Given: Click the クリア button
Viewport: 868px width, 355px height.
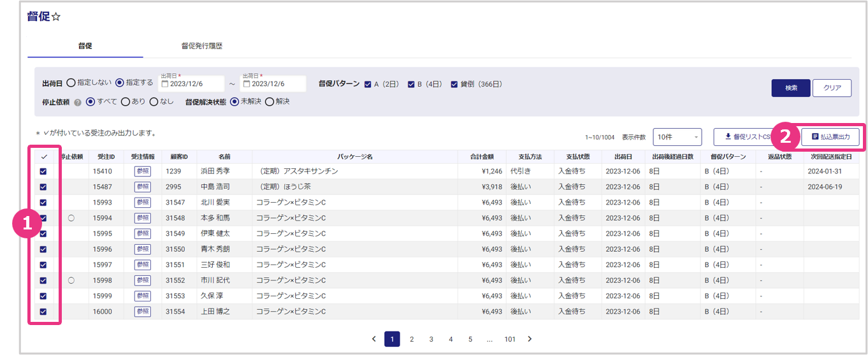Looking at the screenshot, I should (x=832, y=88).
